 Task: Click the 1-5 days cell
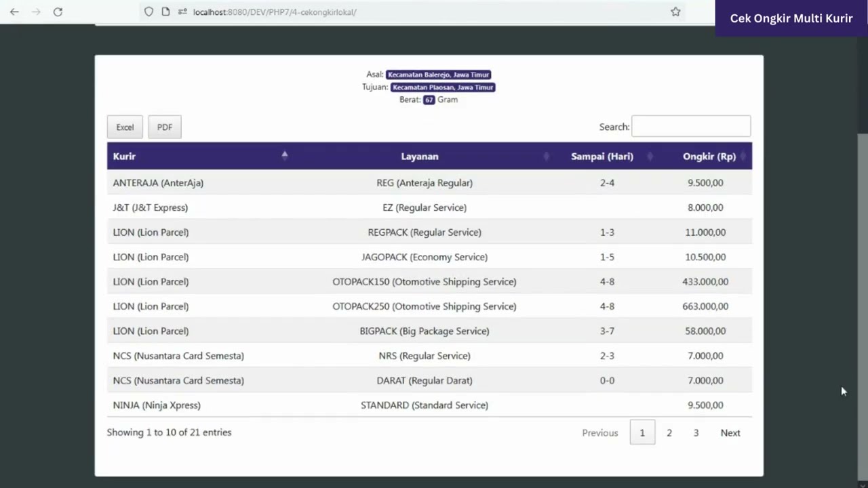tap(607, 257)
